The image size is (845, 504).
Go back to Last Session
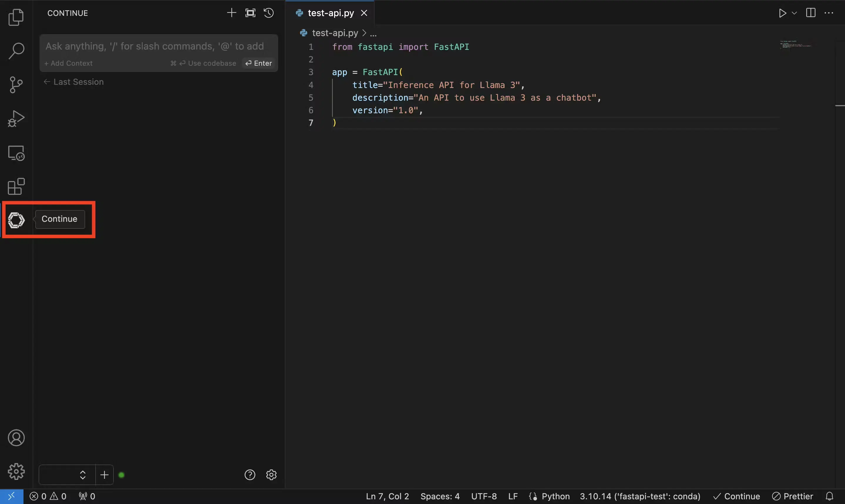(74, 82)
